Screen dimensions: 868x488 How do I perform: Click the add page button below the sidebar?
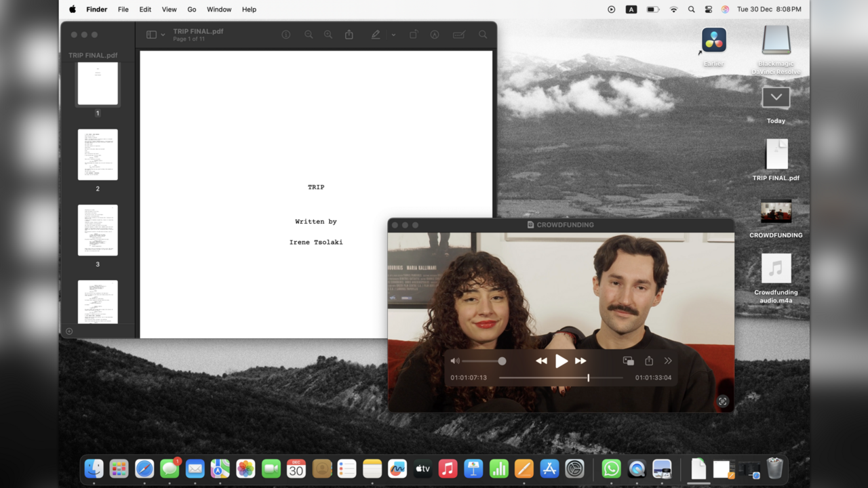click(69, 331)
